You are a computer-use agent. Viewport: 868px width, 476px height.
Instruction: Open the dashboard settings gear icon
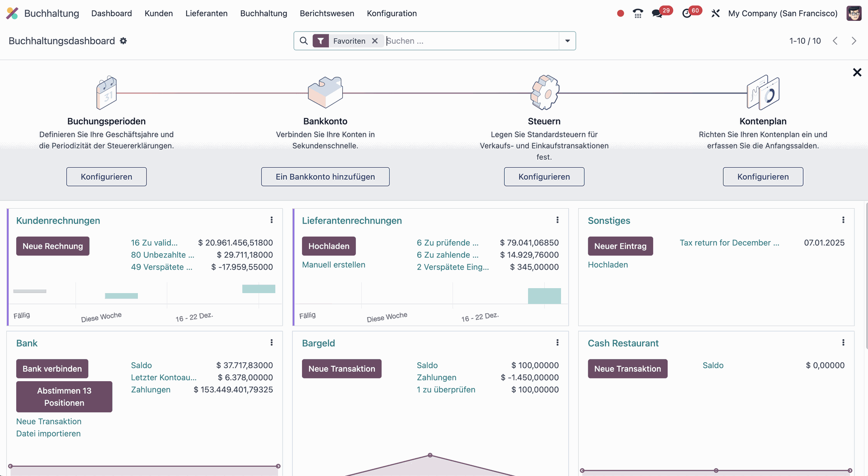pyautogui.click(x=123, y=41)
